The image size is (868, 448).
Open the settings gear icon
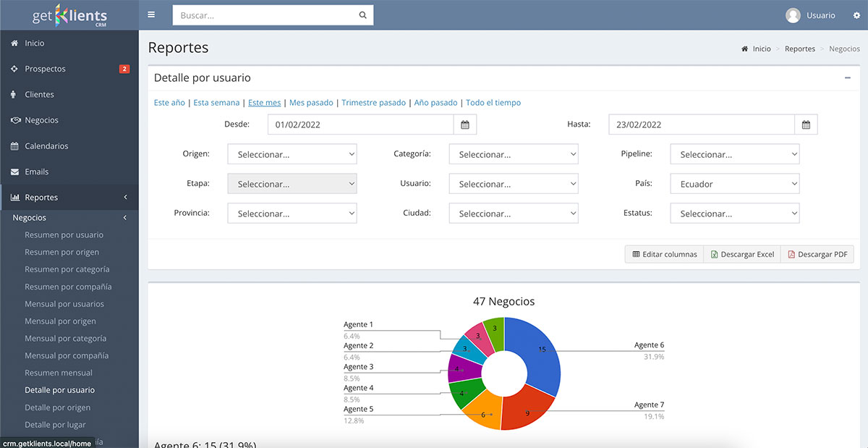pos(856,15)
